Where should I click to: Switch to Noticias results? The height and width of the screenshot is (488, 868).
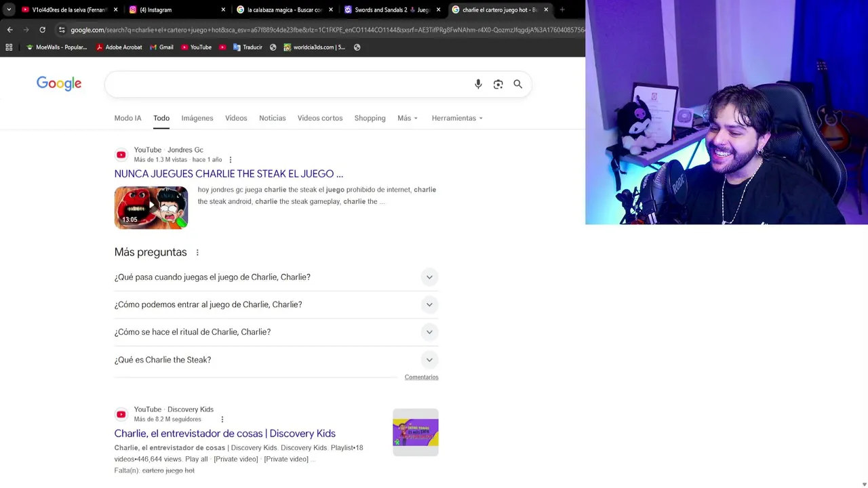coord(273,118)
